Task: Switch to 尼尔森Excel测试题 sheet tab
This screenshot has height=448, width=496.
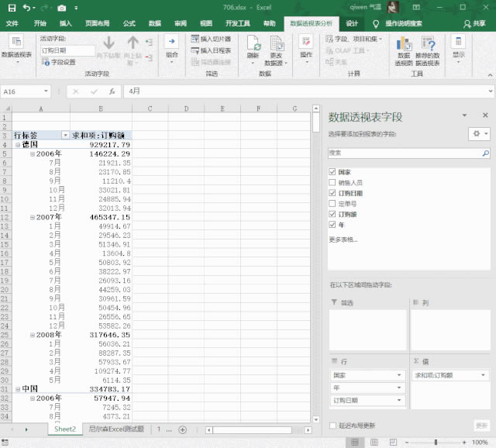Action: click(116, 429)
